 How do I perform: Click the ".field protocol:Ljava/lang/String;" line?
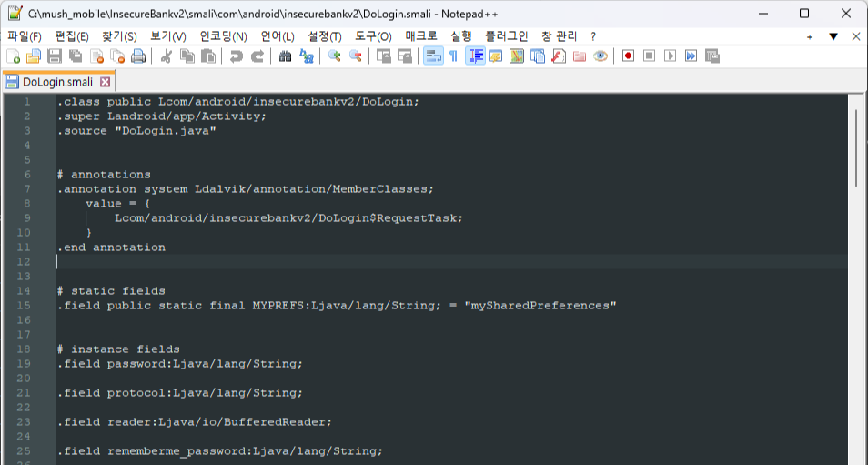(x=180, y=393)
